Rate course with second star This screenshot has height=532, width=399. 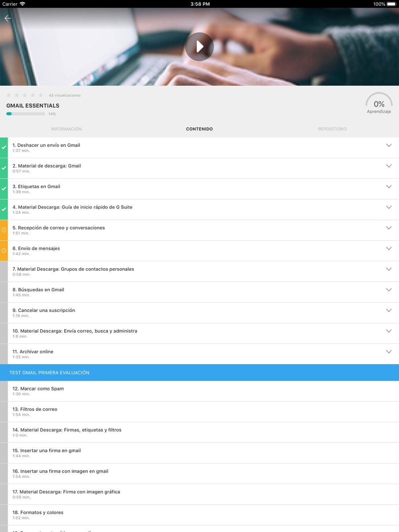pos(17,95)
